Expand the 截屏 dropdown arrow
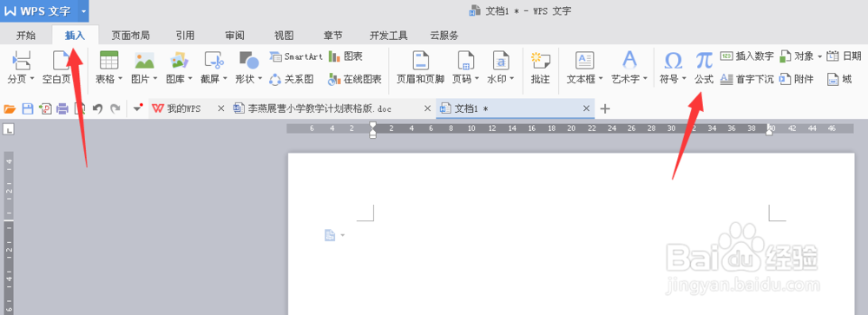This screenshot has height=315, width=868. pyautogui.click(x=225, y=79)
